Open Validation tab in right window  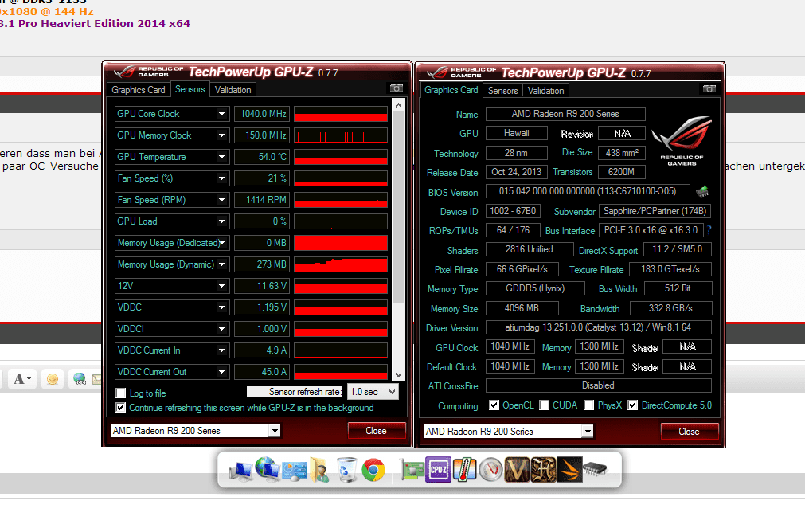pos(545,90)
